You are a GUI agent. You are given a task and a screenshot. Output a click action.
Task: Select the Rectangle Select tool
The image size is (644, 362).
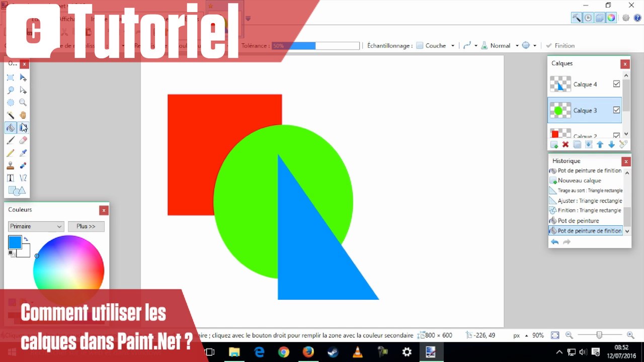[x=10, y=77]
